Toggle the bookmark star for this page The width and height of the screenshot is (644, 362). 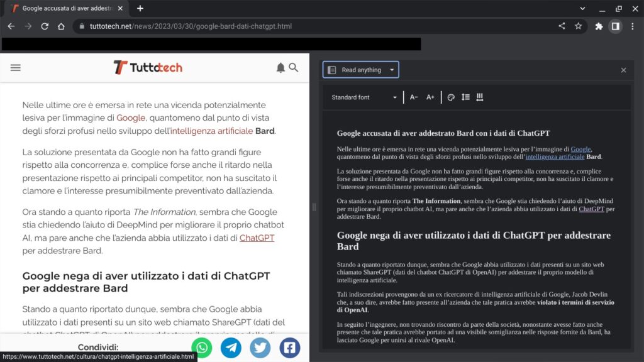coord(579,26)
